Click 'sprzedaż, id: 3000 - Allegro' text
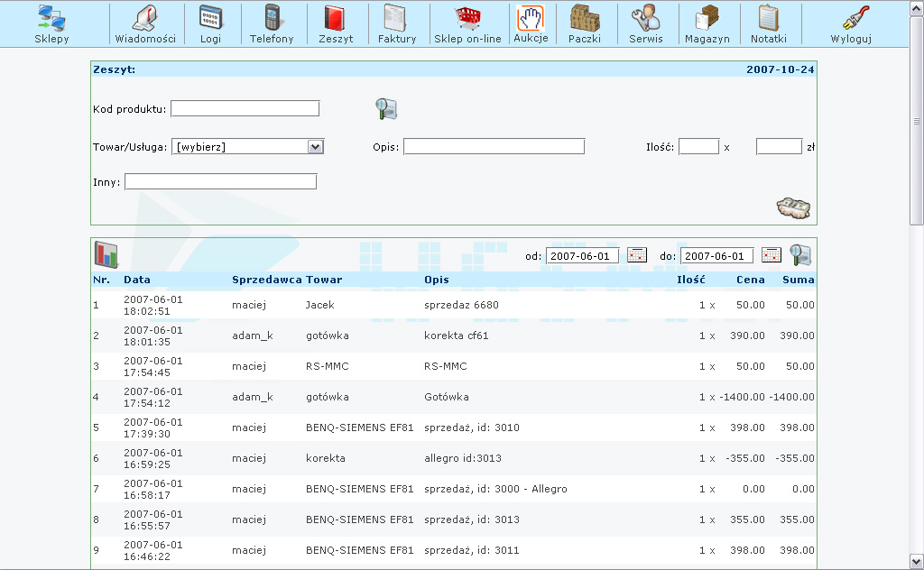This screenshot has width=924, height=570. [495, 489]
